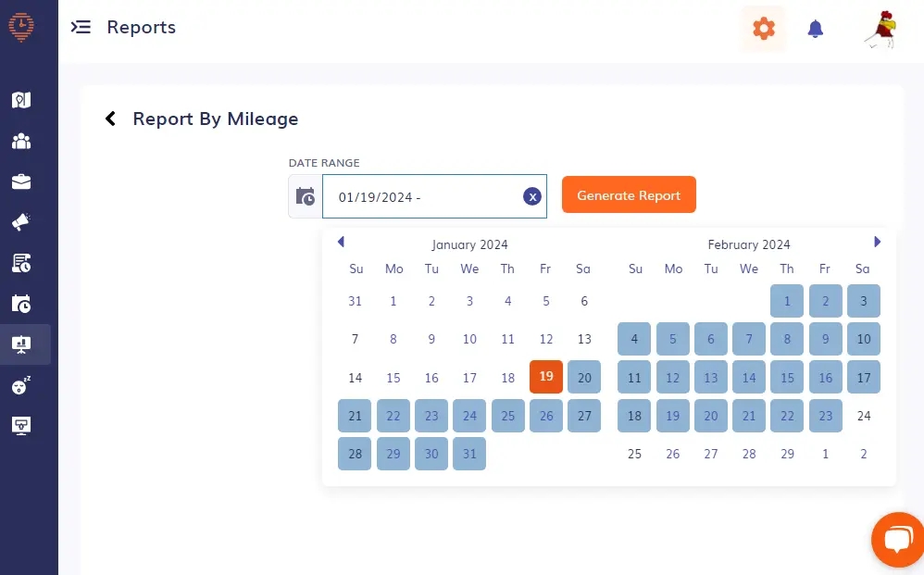Open the document history section in sidebar
924x575 pixels.
(x=20, y=263)
